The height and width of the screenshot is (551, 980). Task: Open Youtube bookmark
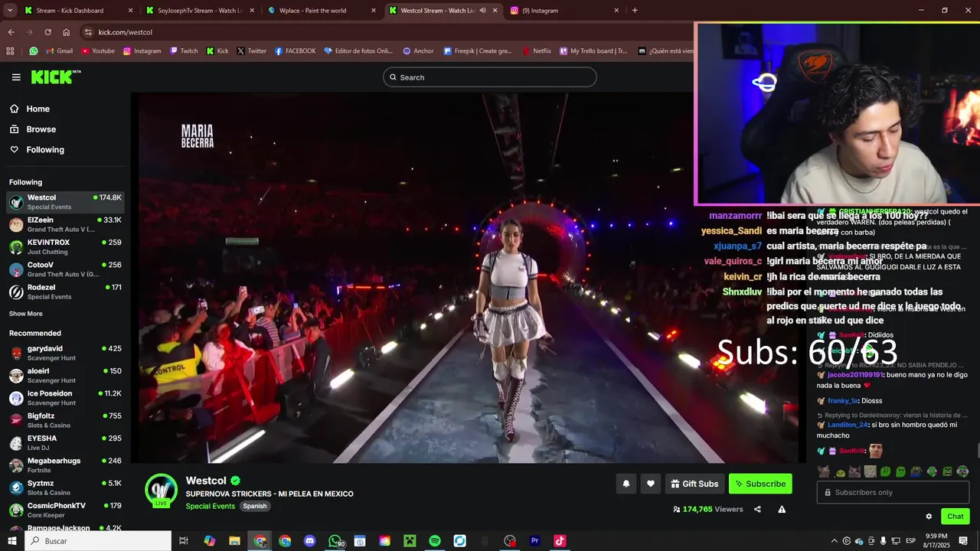(x=97, y=51)
